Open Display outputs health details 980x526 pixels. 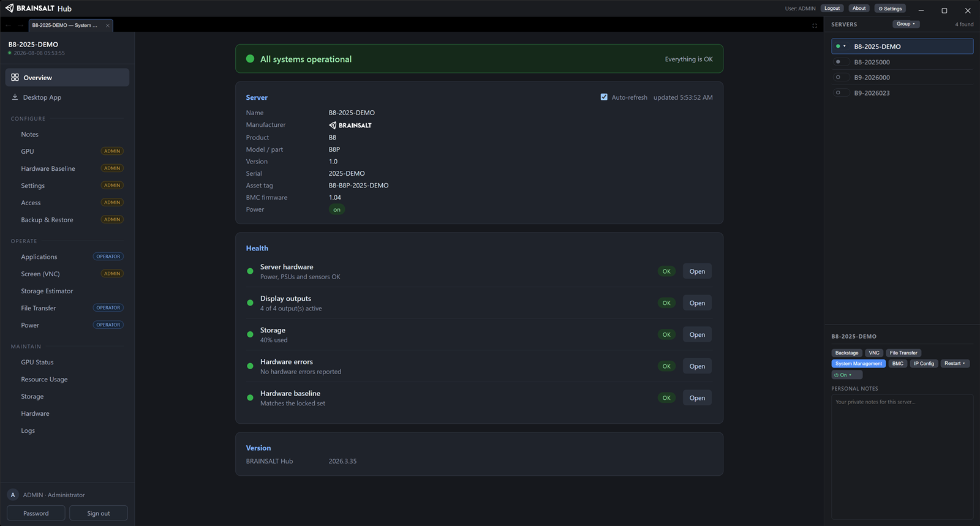(x=697, y=303)
